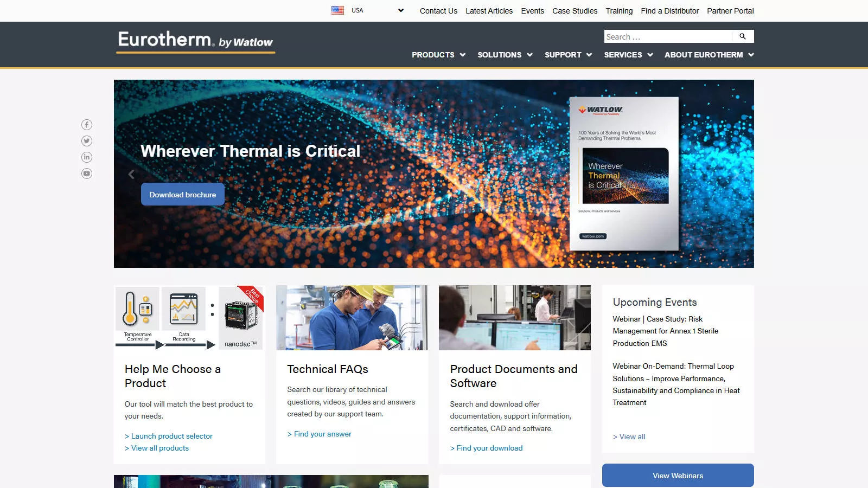Open Latest Articles page
Image resolution: width=868 pixels, height=488 pixels.
tap(489, 11)
